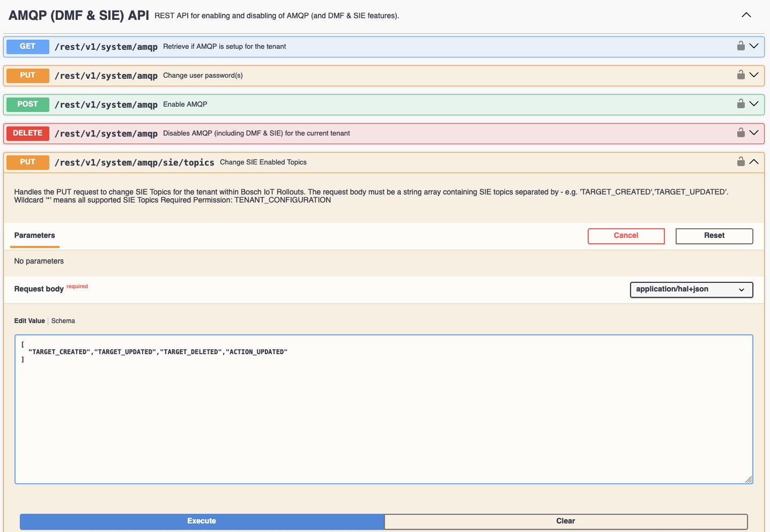Image resolution: width=770 pixels, height=532 pixels.
Task: Select the Edit Value tab
Action: pos(29,321)
